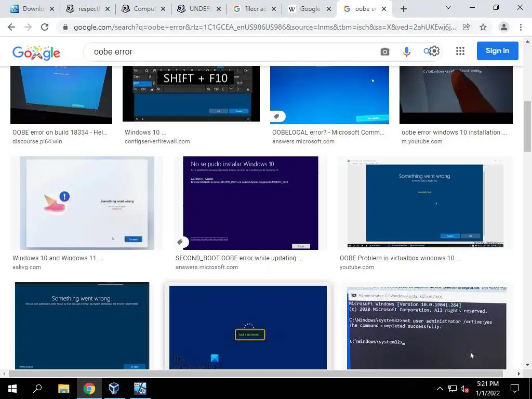Click discourse.pi64.win source text
Screen dimensions: 532x399
pos(37,141)
